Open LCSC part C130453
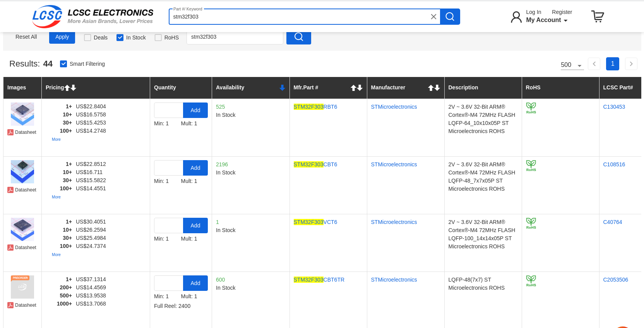Image resolution: width=644 pixels, height=328 pixels. 614,107
